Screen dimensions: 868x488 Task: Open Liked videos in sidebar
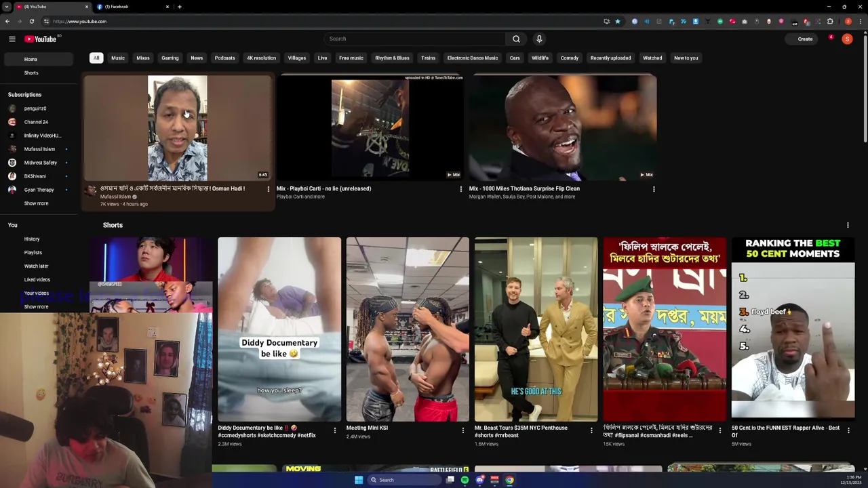click(37, 279)
